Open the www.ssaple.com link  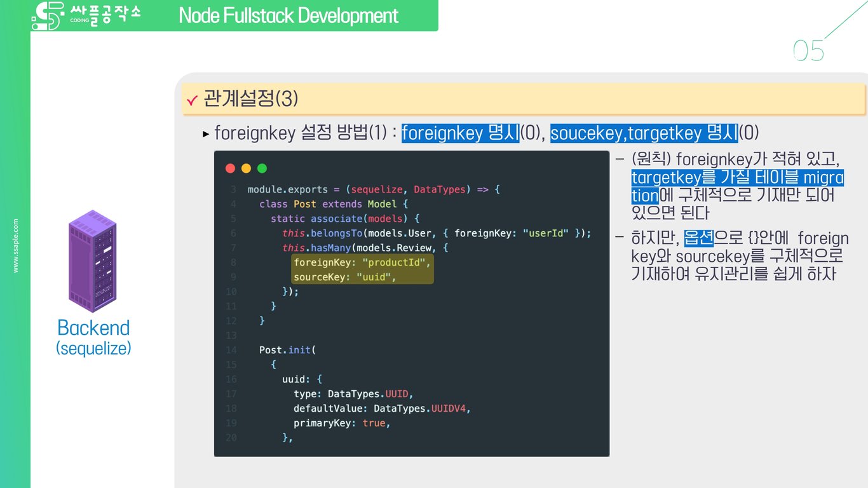pos(16,246)
